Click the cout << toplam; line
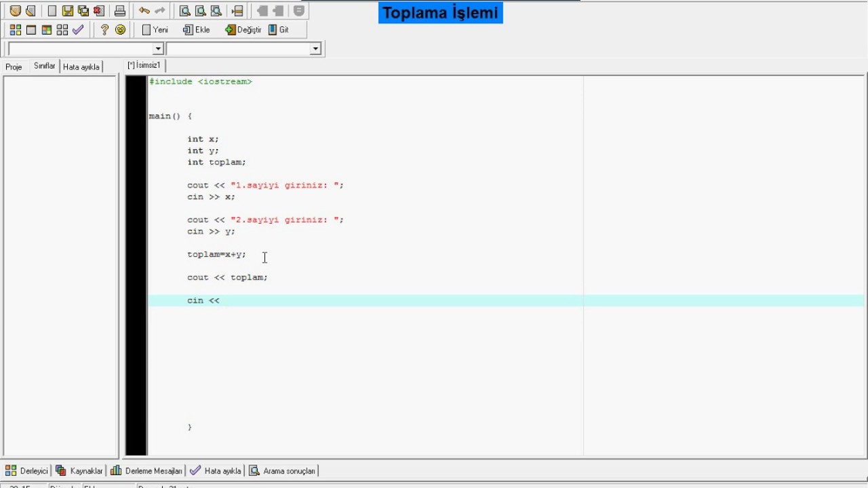The width and height of the screenshot is (868, 488). coord(228,277)
